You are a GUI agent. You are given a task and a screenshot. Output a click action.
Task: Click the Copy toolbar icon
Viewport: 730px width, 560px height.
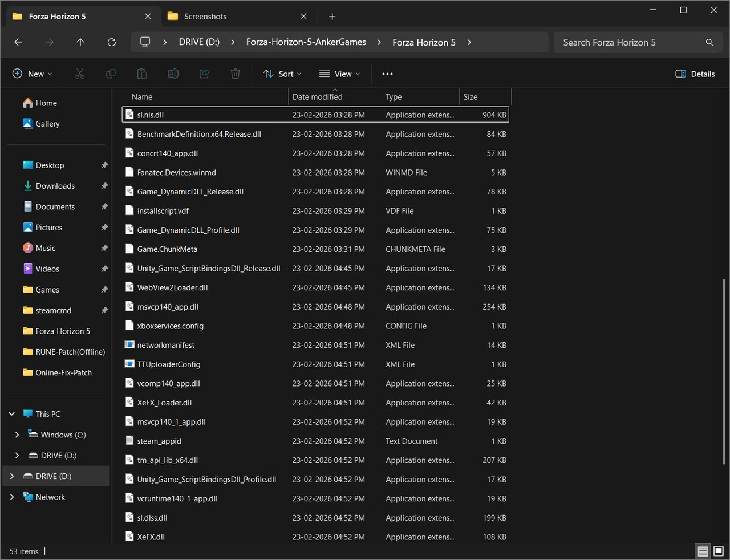111,74
